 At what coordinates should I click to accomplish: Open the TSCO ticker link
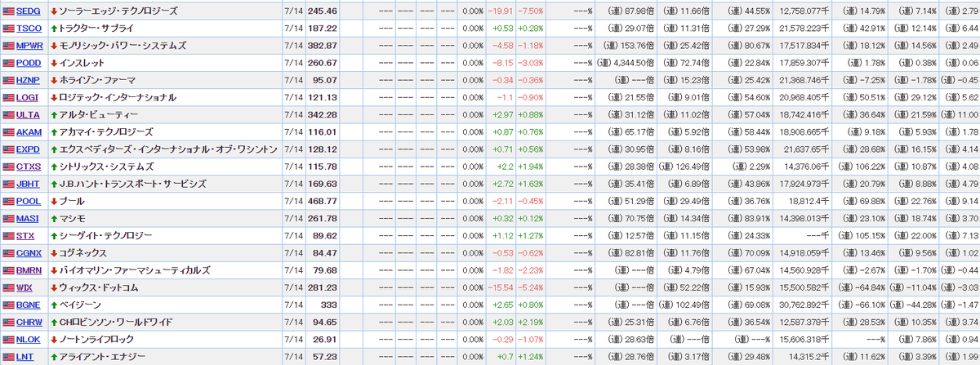click(x=28, y=29)
